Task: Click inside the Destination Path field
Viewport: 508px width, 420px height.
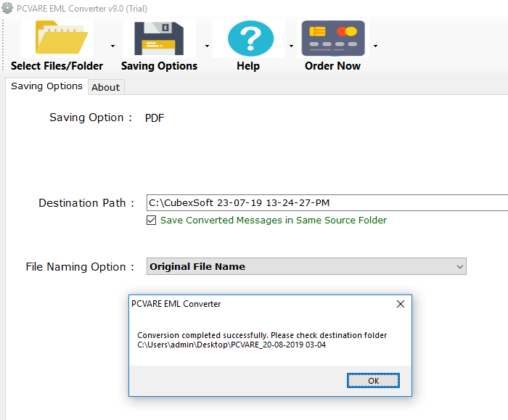Action: coord(327,202)
